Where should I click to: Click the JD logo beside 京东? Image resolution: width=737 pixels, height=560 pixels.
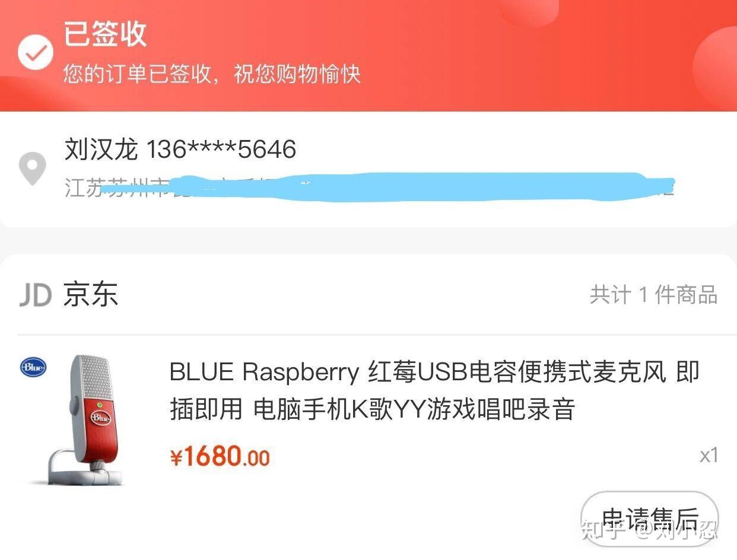[x=36, y=294]
